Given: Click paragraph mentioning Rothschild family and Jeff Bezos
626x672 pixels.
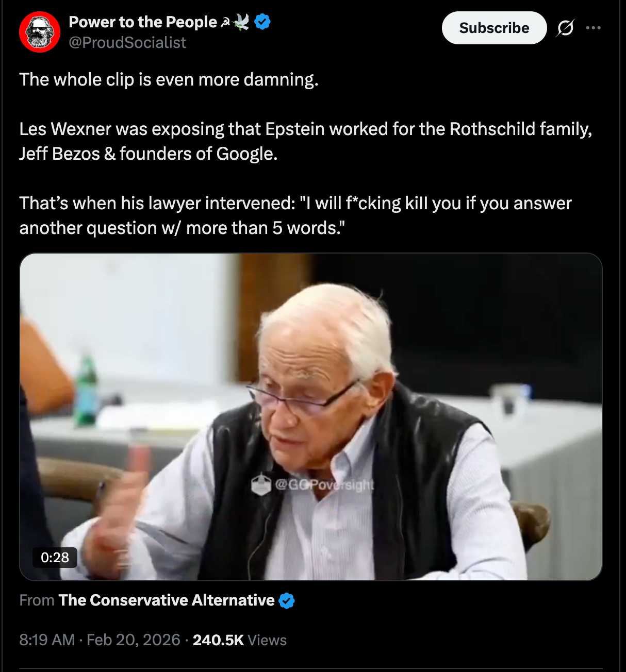Looking at the screenshot, I should point(306,141).
